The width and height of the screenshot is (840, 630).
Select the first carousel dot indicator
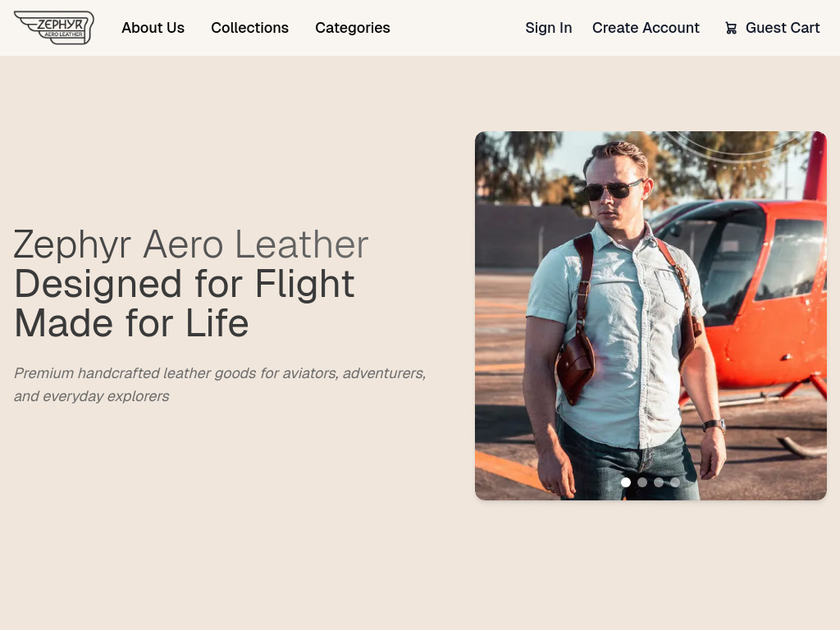(x=626, y=482)
